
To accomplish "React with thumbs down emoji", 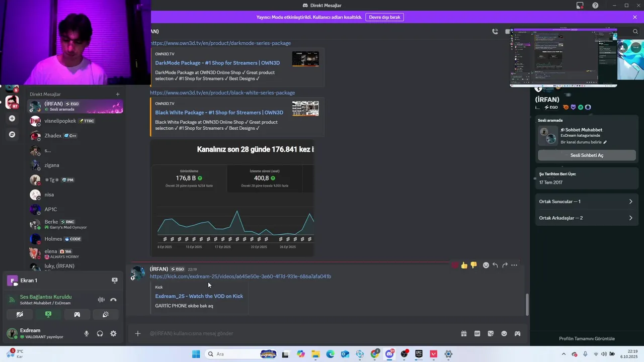I will click(473, 265).
